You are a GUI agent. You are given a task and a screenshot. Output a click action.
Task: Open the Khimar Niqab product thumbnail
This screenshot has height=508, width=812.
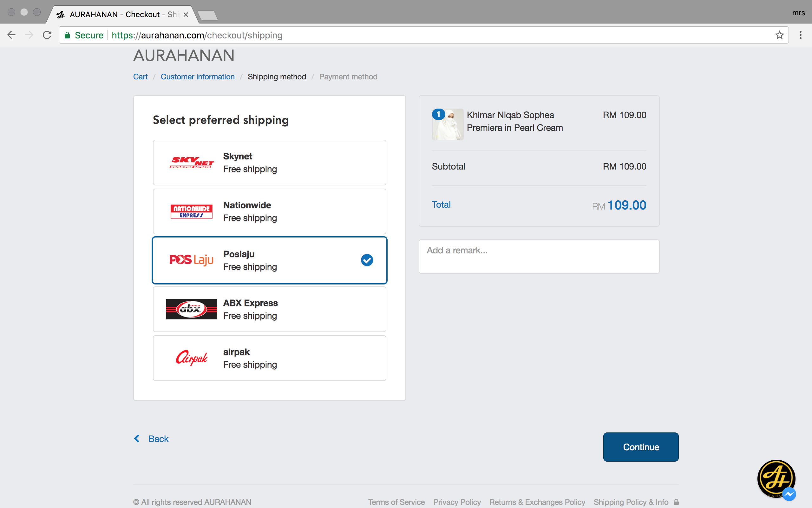[x=448, y=124]
